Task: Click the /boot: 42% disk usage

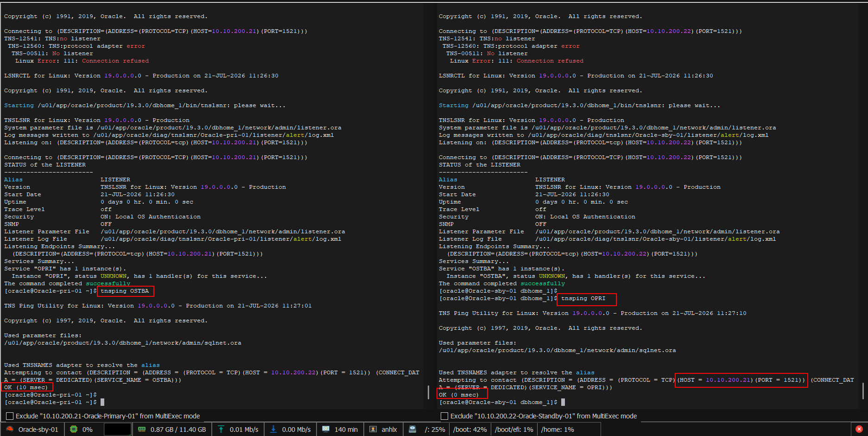Action: [470, 430]
